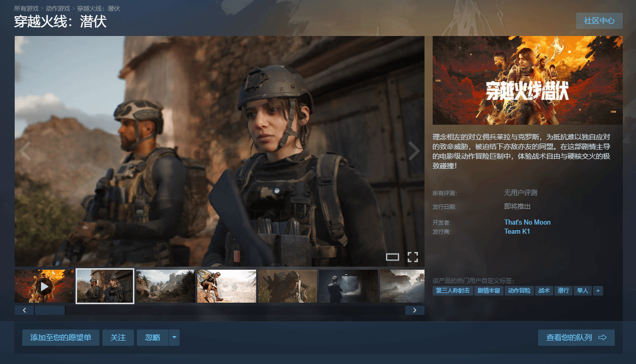Open dropdown arrow next to 忽略
Image resolution: width=636 pixels, height=364 pixels.
(174, 338)
